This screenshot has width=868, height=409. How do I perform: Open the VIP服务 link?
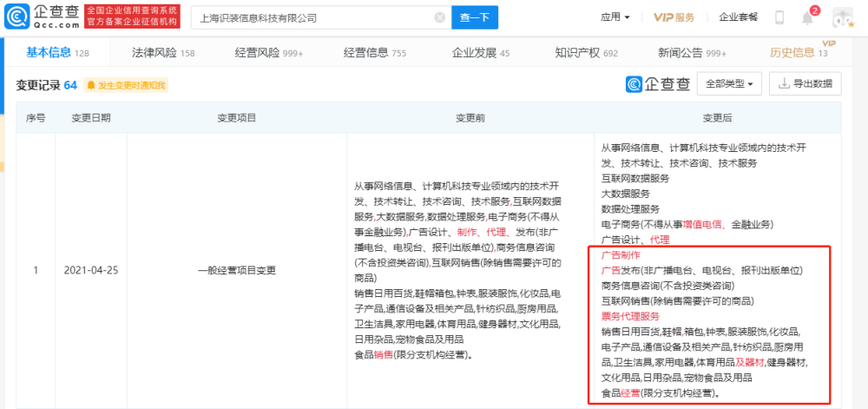[x=674, y=17]
